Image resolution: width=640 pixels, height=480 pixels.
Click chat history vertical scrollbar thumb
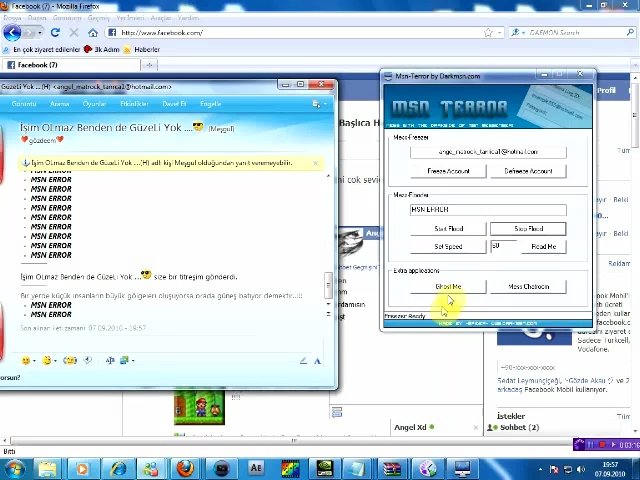(328, 284)
